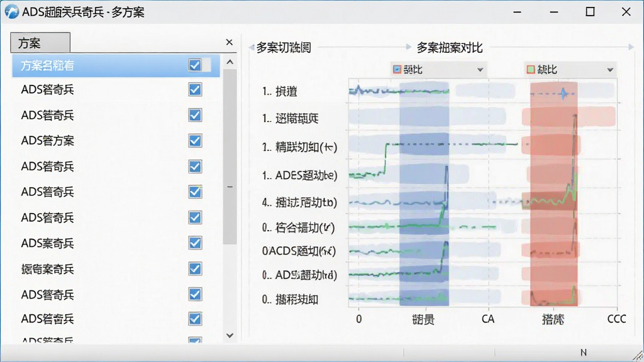
Task: Select the chart row label starting with 4..
Action: coord(299,202)
